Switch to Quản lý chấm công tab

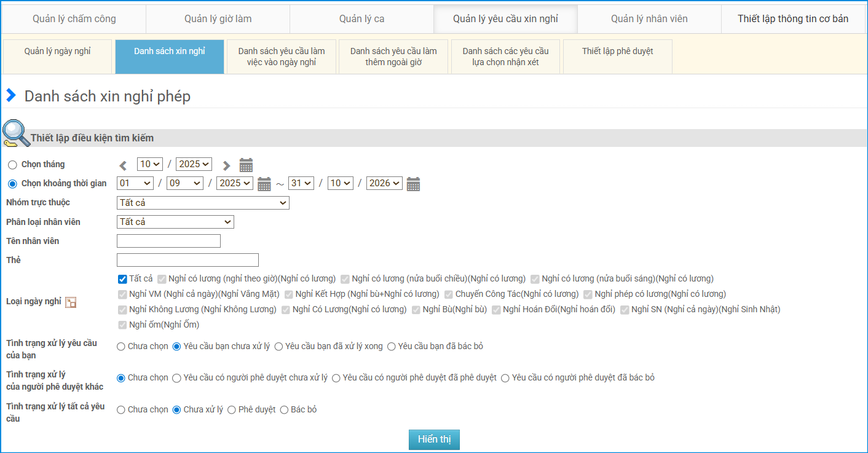pyautogui.click(x=74, y=19)
